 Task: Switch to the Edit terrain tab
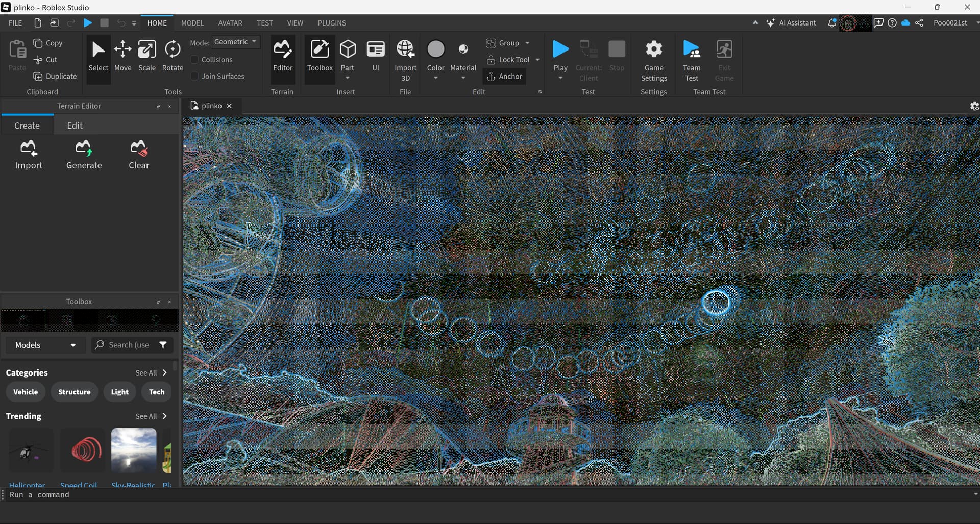[75, 126]
